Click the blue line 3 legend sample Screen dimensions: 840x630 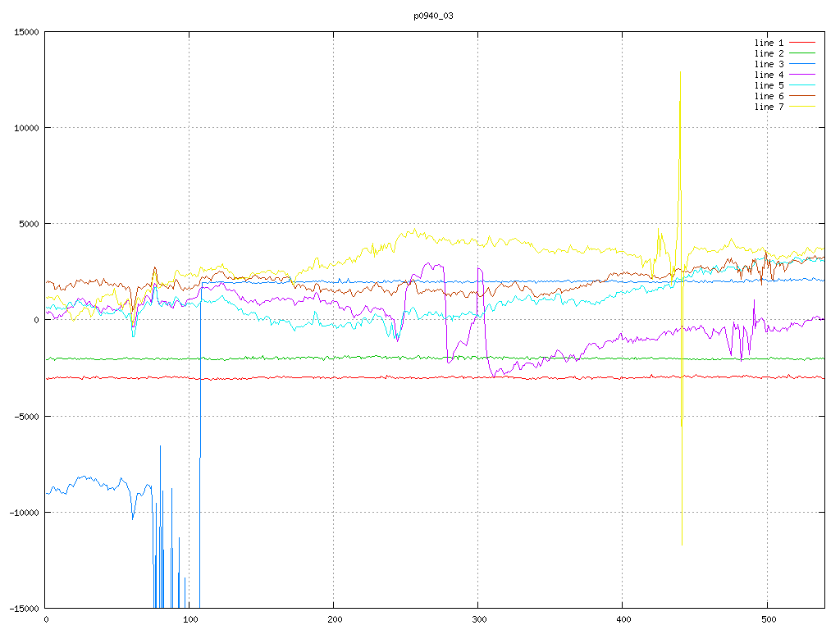[803, 63]
